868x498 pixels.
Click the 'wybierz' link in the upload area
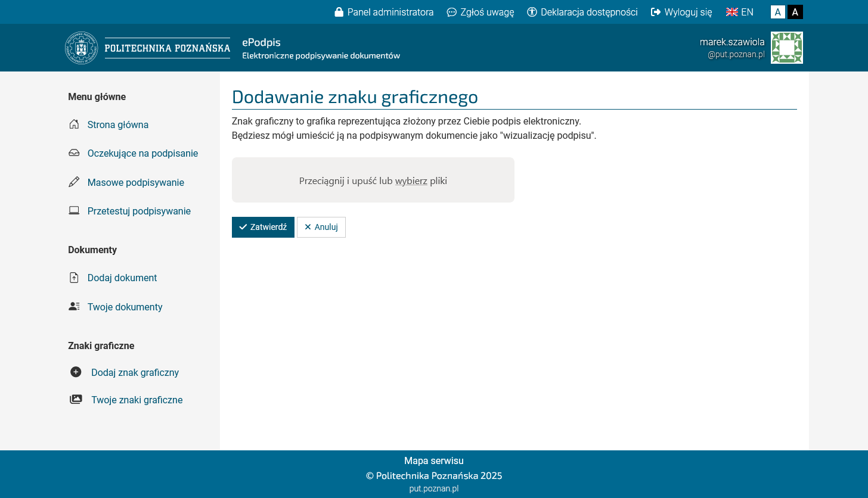pyautogui.click(x=411, y=181)
